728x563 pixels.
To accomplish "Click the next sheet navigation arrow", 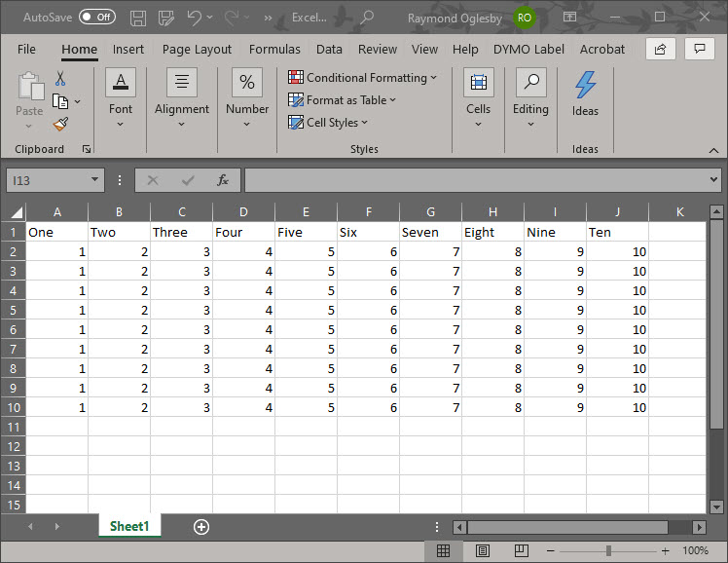I will pyautogui.click(x=57, y=526).
